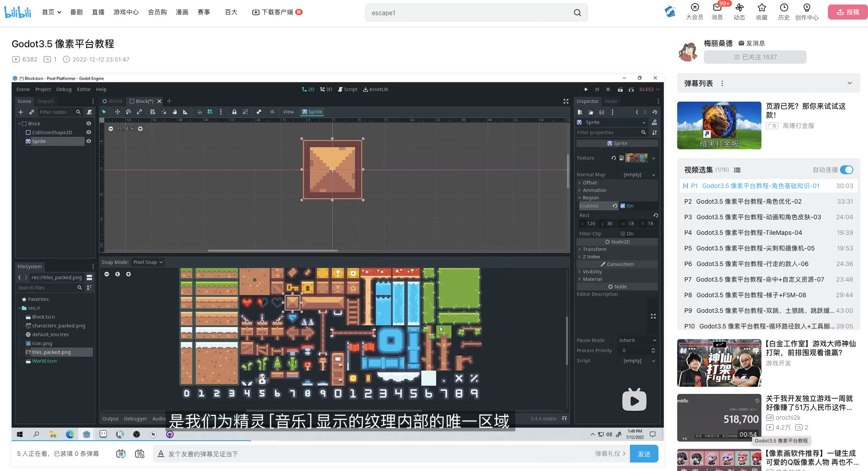Click the 发消息 message link
This screenshot has width=868, height=471.
tap(752, 43)
